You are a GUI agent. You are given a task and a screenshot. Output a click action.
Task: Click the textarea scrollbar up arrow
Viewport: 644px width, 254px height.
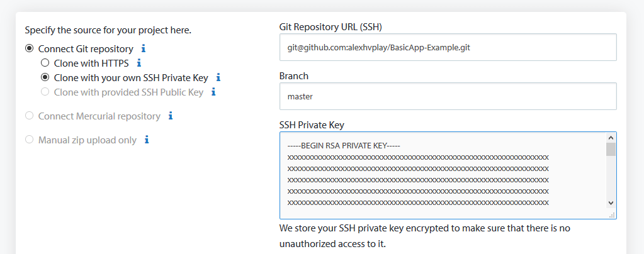611,138
